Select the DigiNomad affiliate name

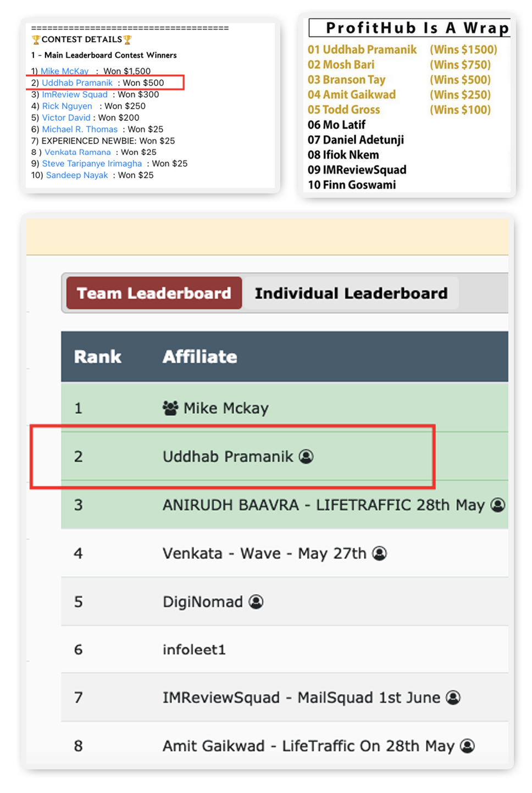[x=203, y=601]
